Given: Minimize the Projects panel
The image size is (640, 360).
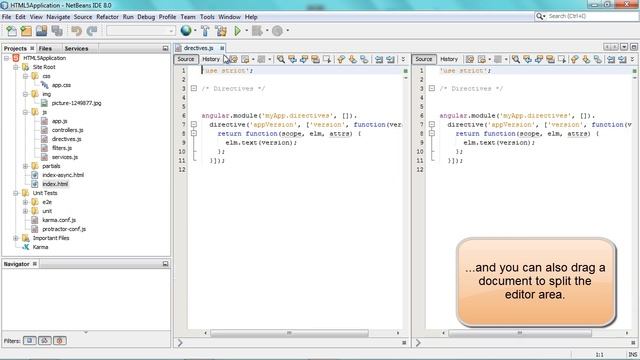Looking at the screenshot, I should (165, 48).
